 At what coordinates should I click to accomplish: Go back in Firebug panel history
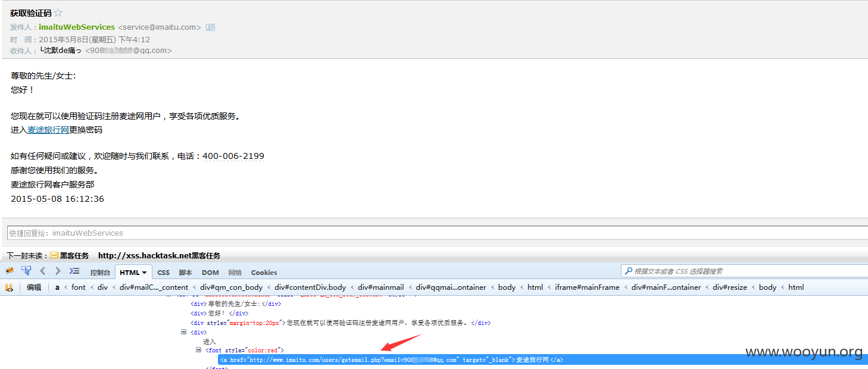tap(43, 271)
